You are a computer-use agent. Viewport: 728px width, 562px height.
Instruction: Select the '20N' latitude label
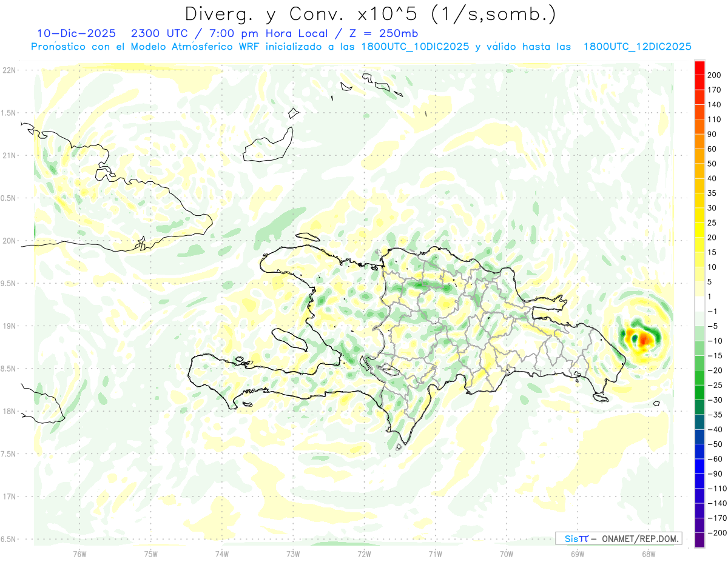pos(9,241)
